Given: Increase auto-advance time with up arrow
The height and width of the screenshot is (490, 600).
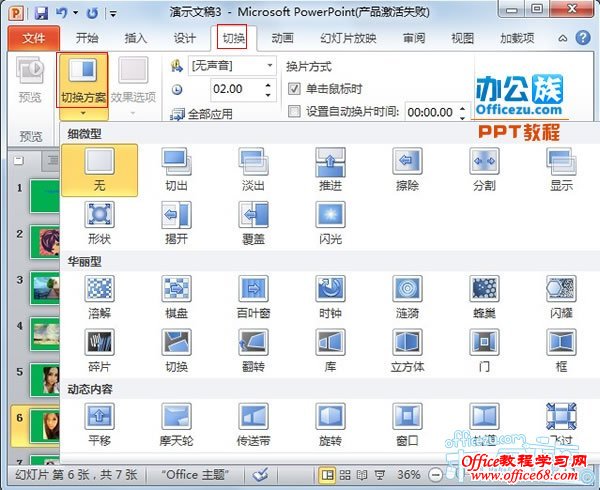Looking at the screenshot, I should (x=463, y=108).
